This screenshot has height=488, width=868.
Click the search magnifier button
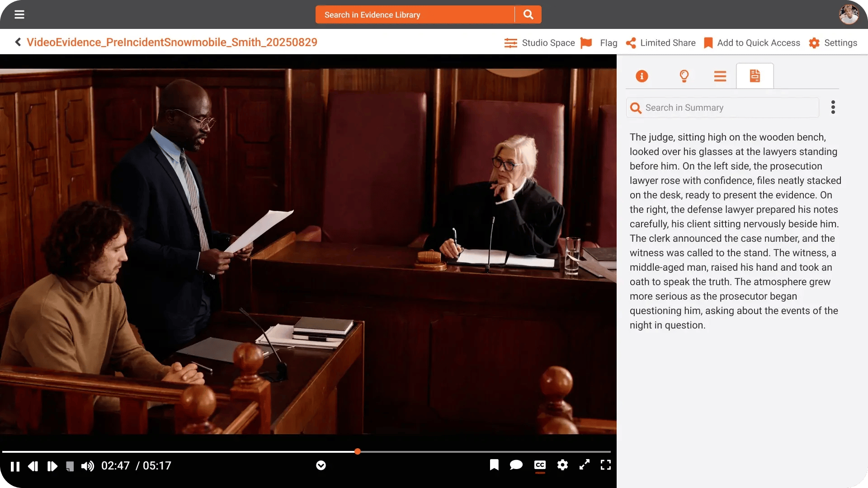(528, 14)
